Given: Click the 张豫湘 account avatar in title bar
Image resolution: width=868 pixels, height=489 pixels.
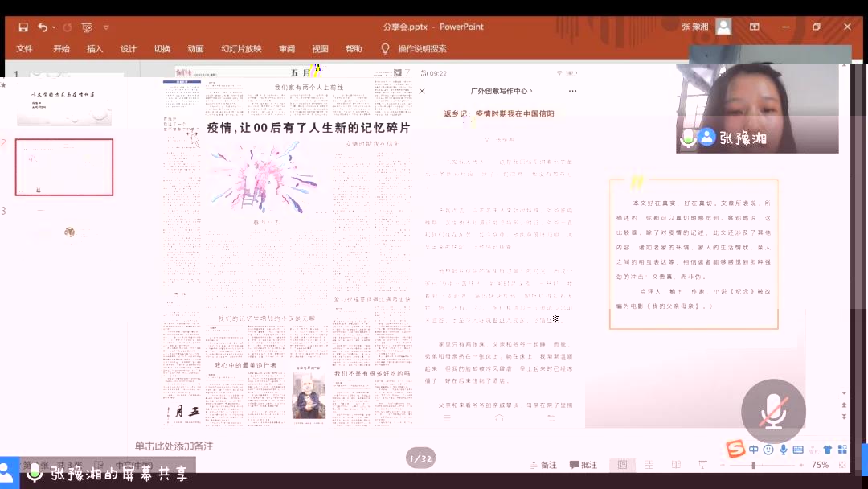Looking at the screenshot, I should coord(723,27).
